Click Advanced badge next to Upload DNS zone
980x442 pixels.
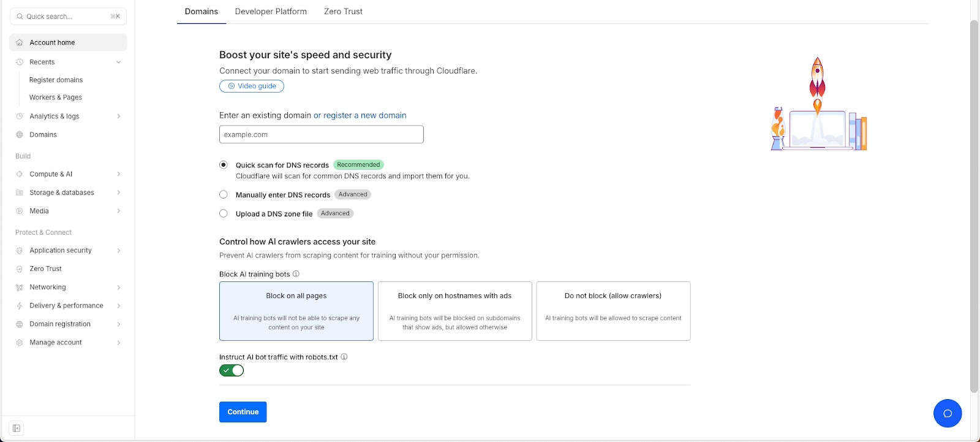(x=335, y=213)
